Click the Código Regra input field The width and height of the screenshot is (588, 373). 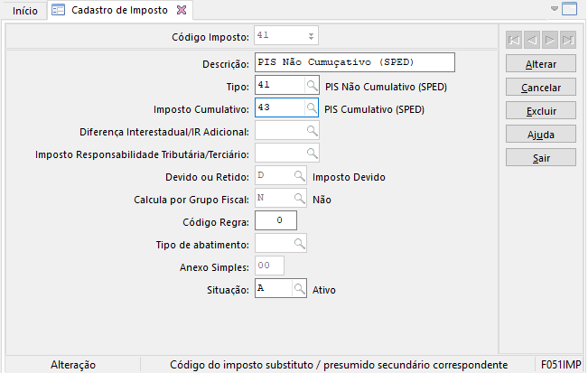[275, 220]
